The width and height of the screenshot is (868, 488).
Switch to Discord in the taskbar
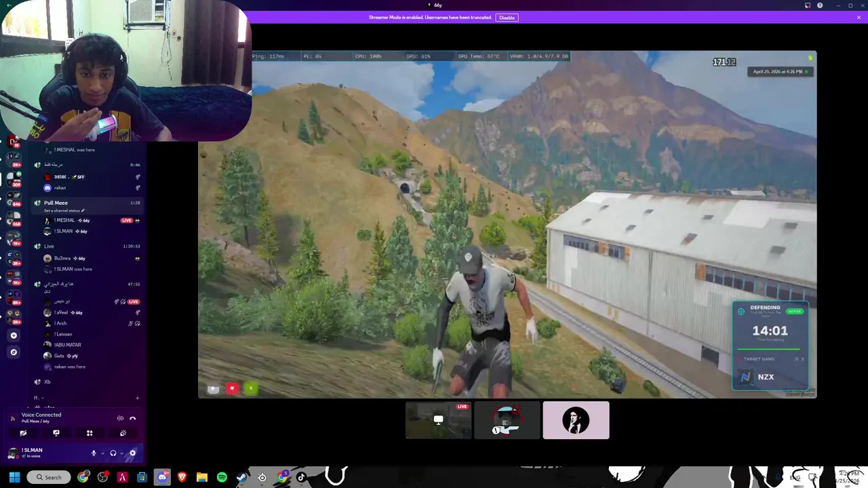[162, 477]
